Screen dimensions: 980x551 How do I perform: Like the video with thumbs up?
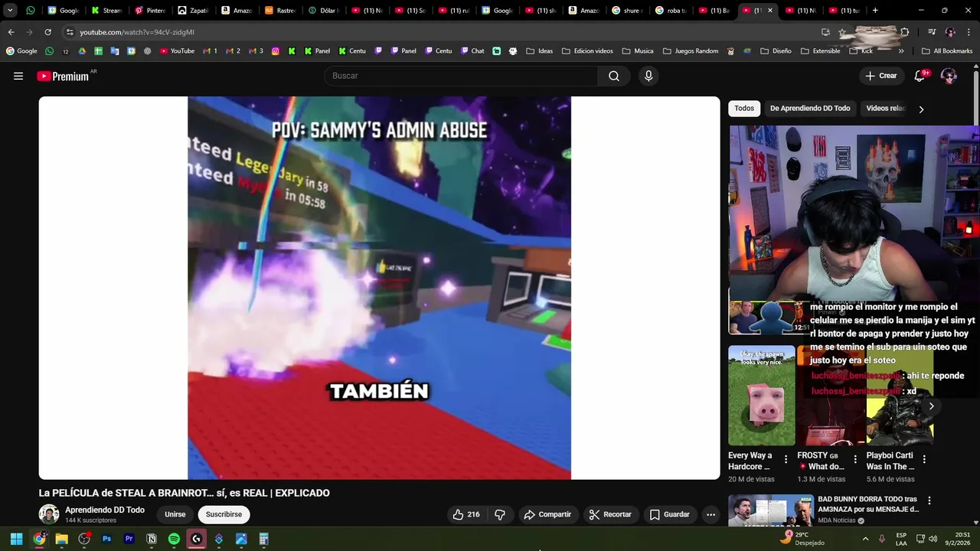point(465,514)
